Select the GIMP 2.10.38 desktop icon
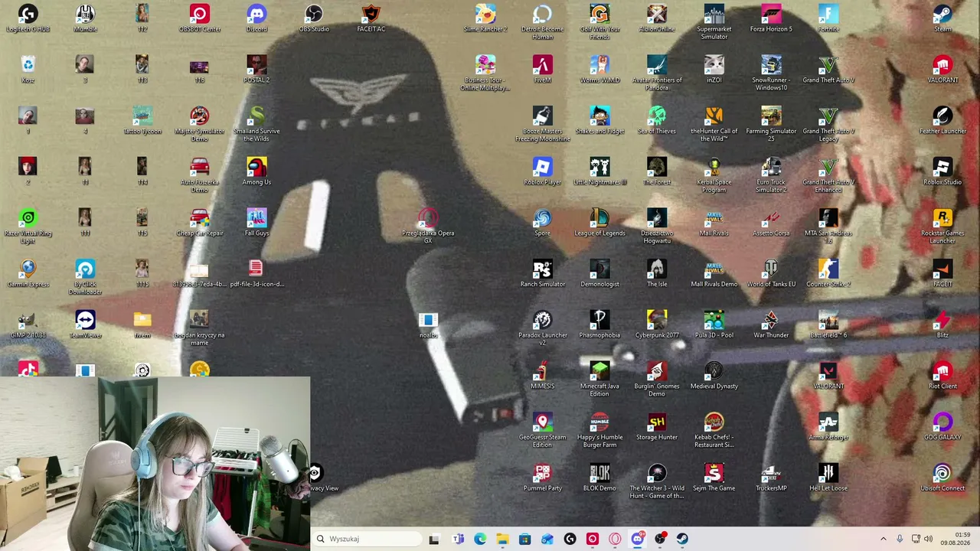 (28, 325)
